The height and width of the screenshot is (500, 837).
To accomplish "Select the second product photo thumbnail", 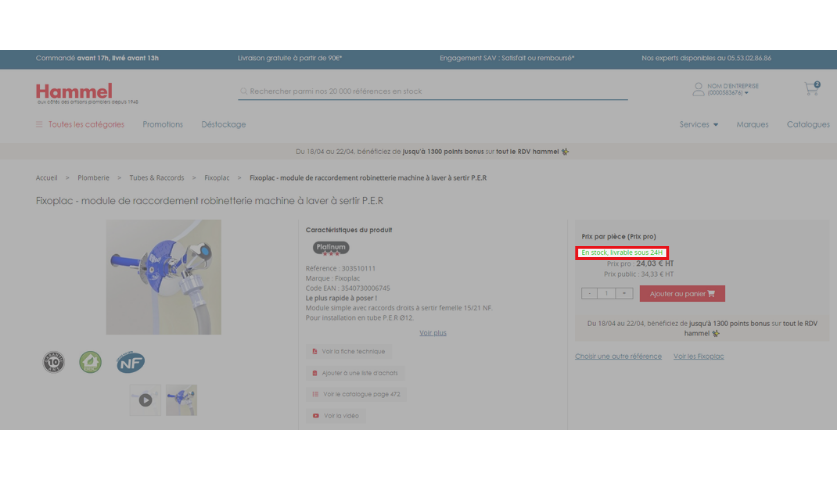I will click(x=181, y=400).
